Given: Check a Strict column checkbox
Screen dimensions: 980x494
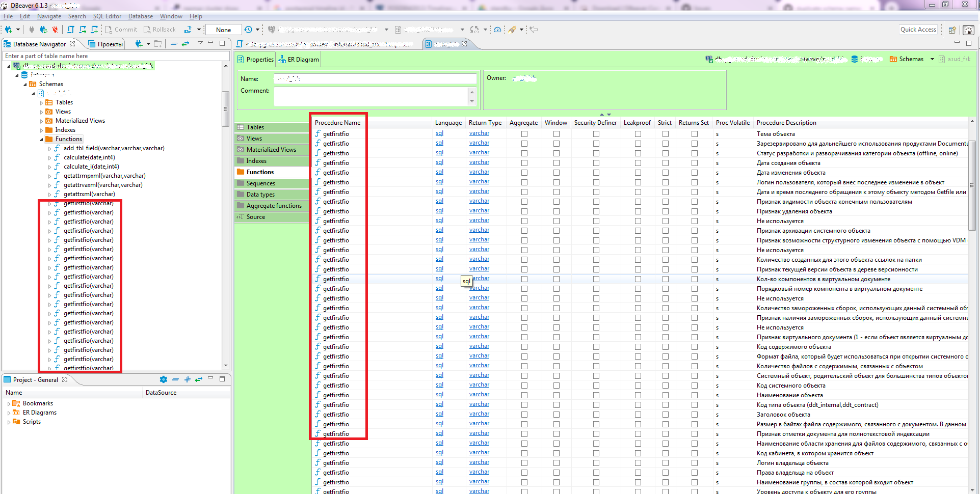Looking at the screenshot, I should (x=665, y=133).
